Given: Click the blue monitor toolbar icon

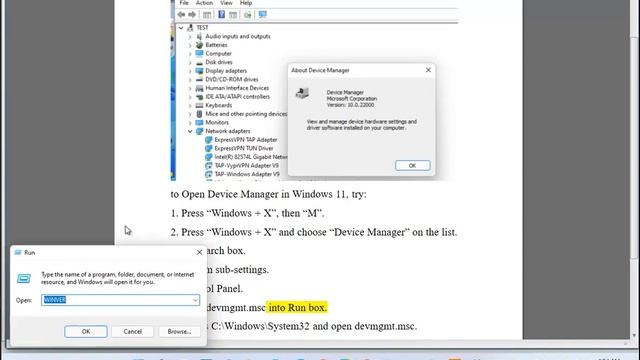Looking at the screenshot, I should (x=262, y=15).
